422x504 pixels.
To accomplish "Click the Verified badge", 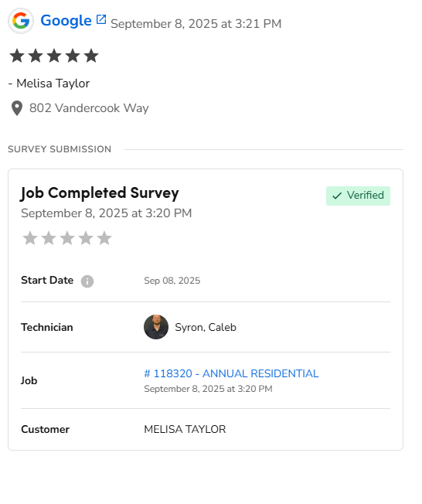I will click(358, 196).
